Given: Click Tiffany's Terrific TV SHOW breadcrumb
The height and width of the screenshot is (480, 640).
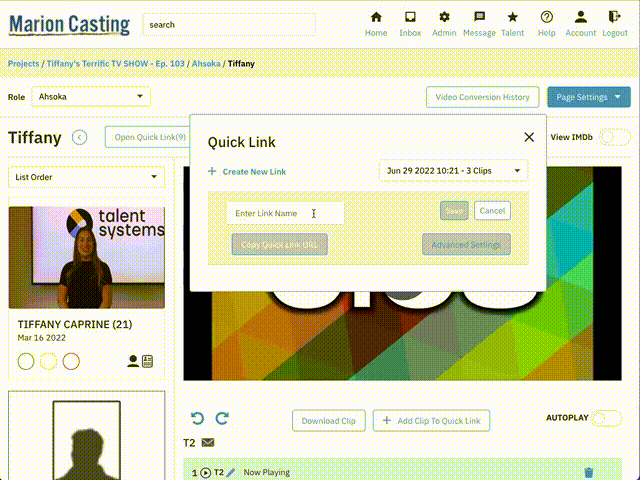Looking at the screenshot, I should (x=116, y=64).
